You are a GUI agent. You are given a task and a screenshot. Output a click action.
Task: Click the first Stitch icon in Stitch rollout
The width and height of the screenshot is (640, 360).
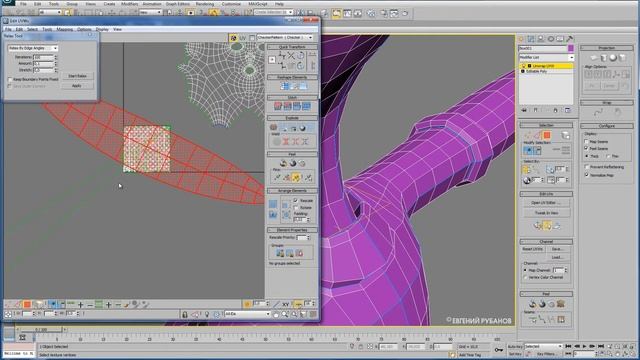point(278,107)
